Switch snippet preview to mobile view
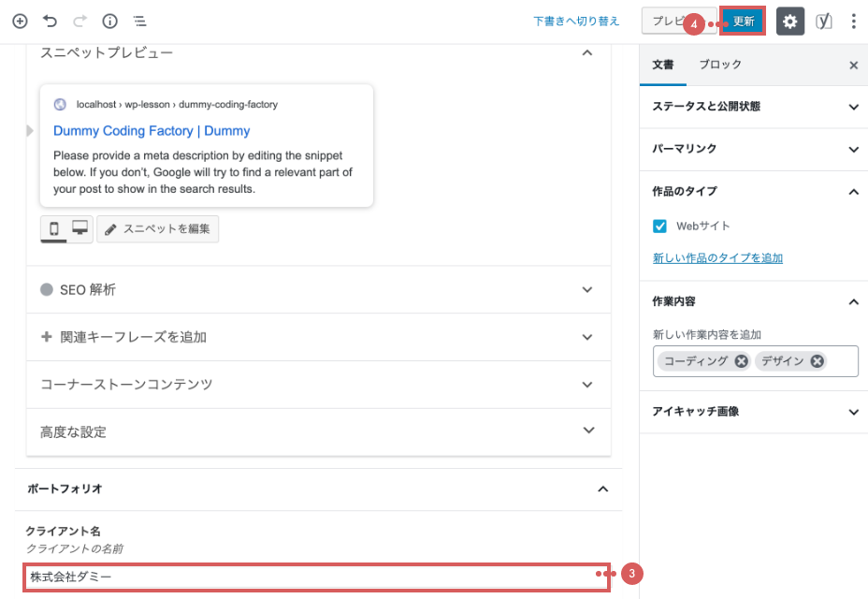 pos(54,228)
